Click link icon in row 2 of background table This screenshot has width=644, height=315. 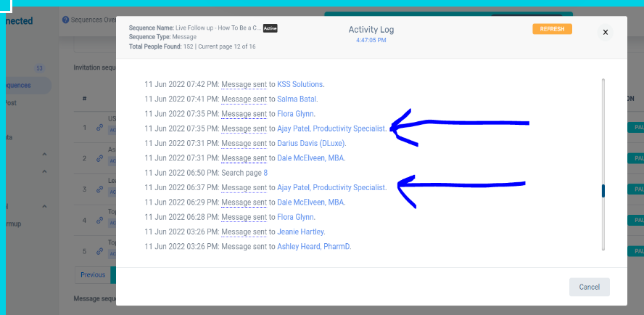click(99, 158)
